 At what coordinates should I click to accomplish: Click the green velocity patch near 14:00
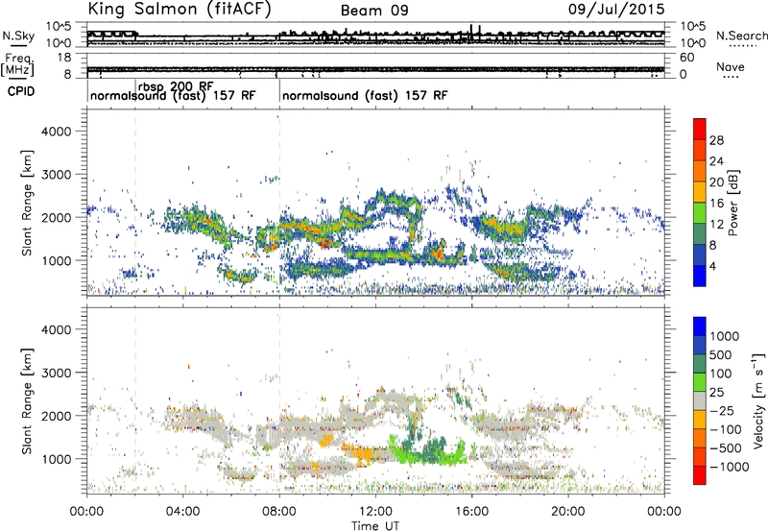tap(427, 452)
